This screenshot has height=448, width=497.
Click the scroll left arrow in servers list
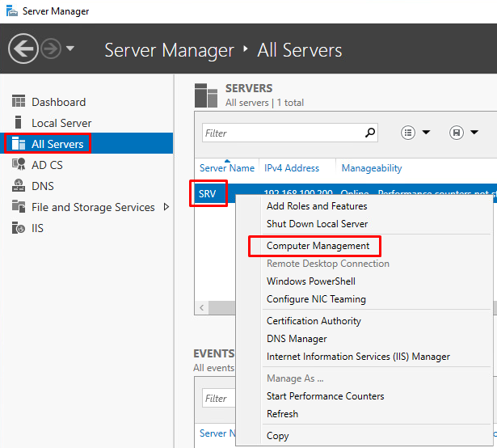pos(201,308)
